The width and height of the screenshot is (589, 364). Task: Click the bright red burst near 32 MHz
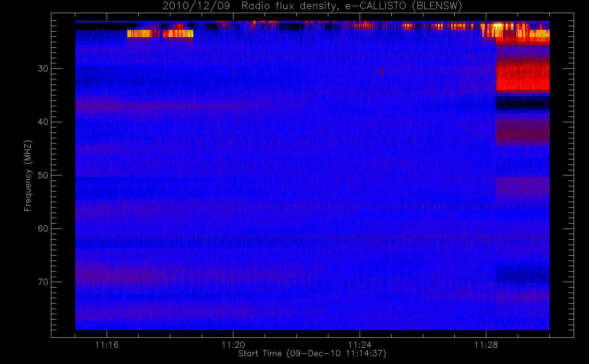523,78
